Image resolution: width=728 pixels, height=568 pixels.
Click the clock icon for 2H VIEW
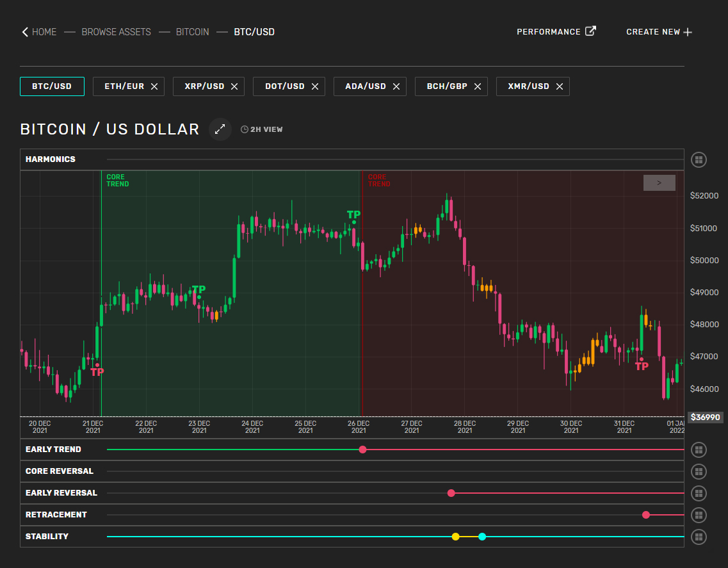click(244, 129)
